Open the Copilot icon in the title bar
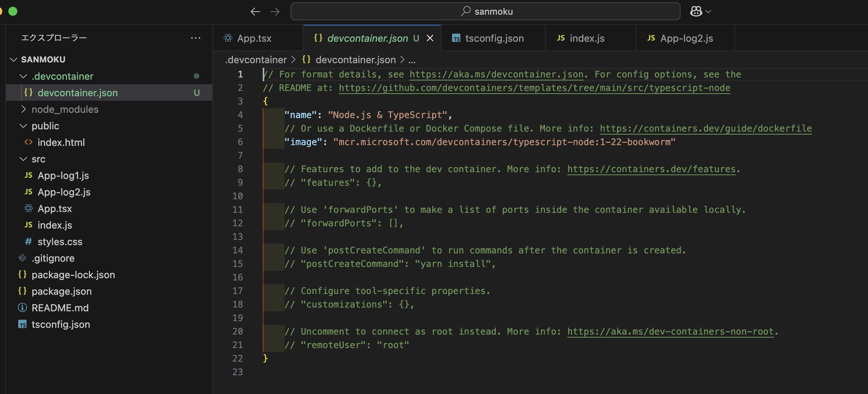This screenshot has height=394, width=868. point(696,11)
